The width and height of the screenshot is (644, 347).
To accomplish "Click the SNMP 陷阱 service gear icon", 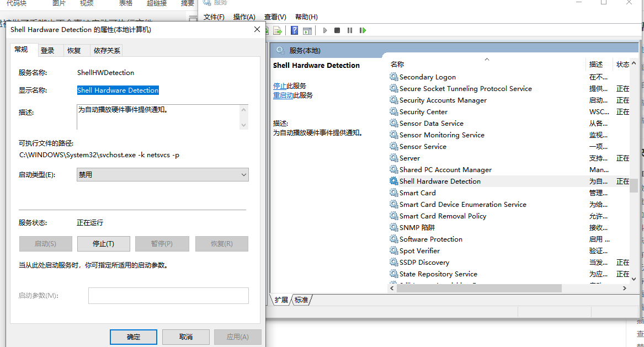I will click(x=394, y=227).
